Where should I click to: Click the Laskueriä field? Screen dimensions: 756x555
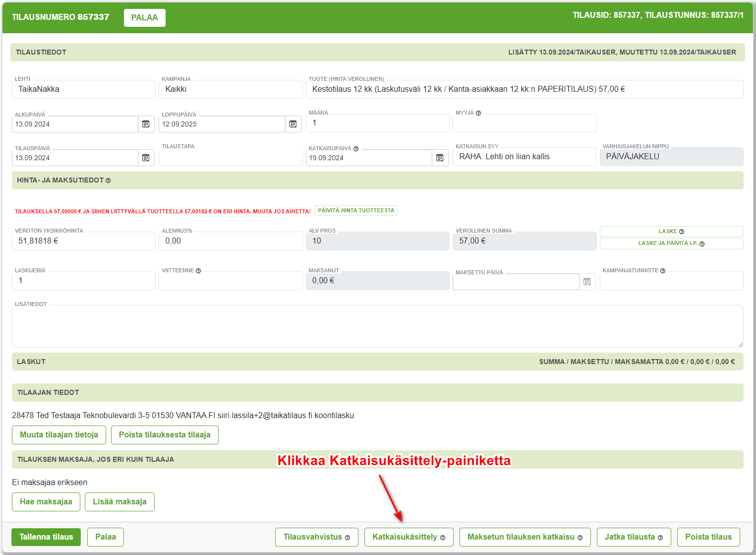coord(84,281)
